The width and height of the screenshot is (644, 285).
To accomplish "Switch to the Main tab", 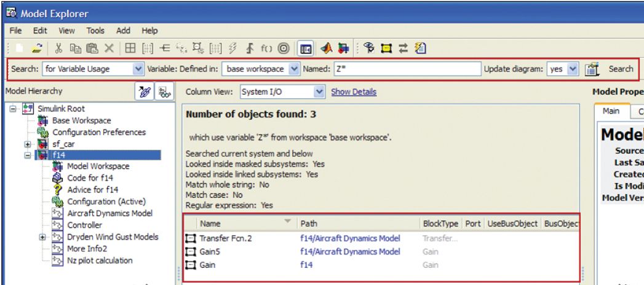I will tap(611, 111).
